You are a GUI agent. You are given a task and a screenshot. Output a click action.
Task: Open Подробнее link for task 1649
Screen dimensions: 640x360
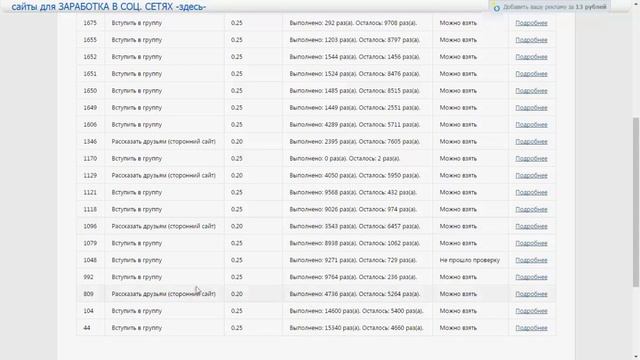tap(531, 108)
